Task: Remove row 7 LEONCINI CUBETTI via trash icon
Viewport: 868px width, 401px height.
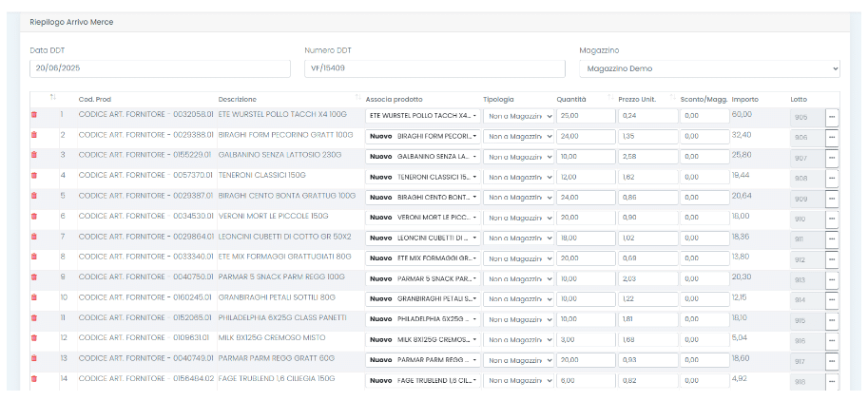Action: 34,237
